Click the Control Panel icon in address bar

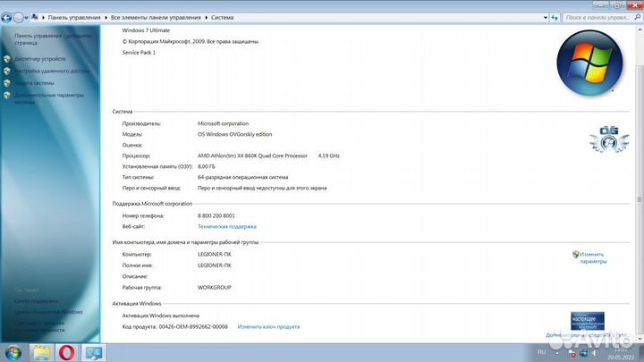[x=35, y=17]
